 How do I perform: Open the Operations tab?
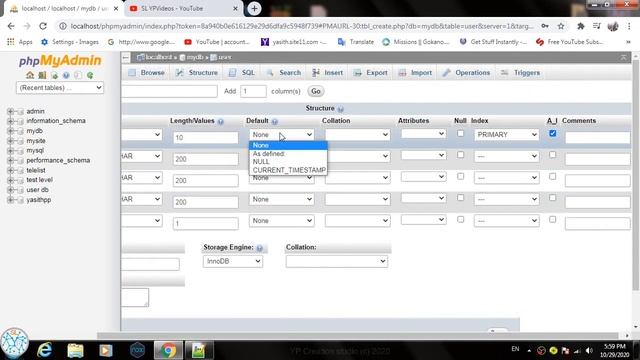point(467,73)
